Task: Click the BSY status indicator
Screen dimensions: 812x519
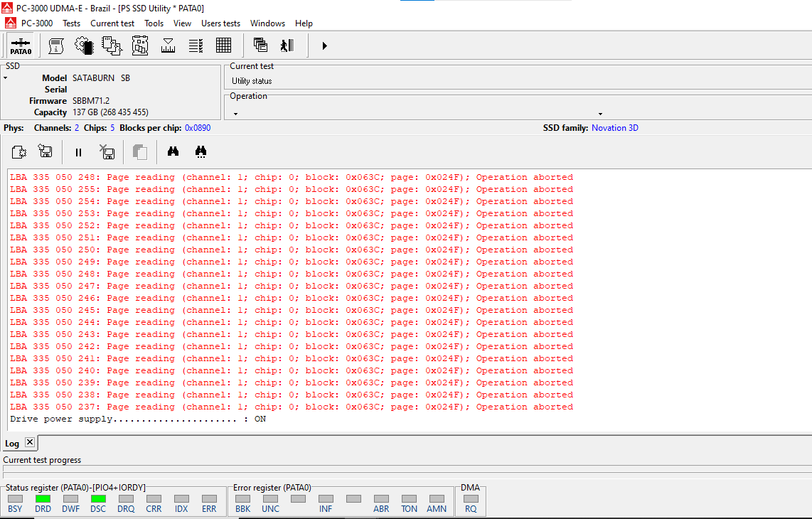Action: click(16, 499)
